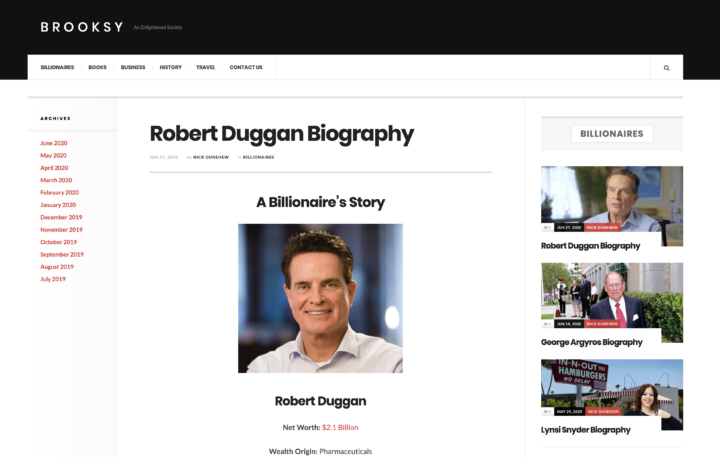Open George Argyros Biography title
Viewport: 720px width, 457px height.
click(x=591, y=343)
